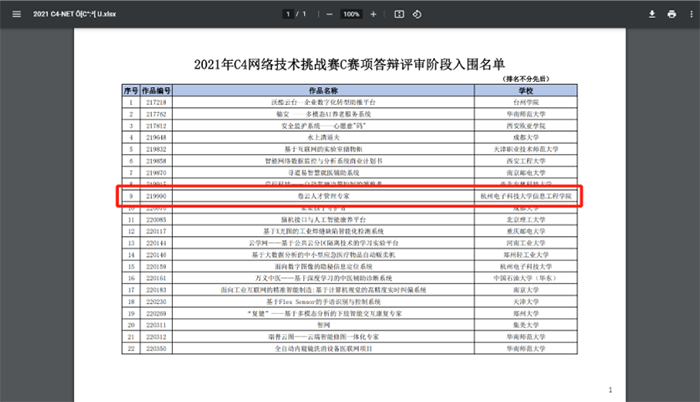
Task: Click the zoom out minus button
Action: [x=329, y=14]
